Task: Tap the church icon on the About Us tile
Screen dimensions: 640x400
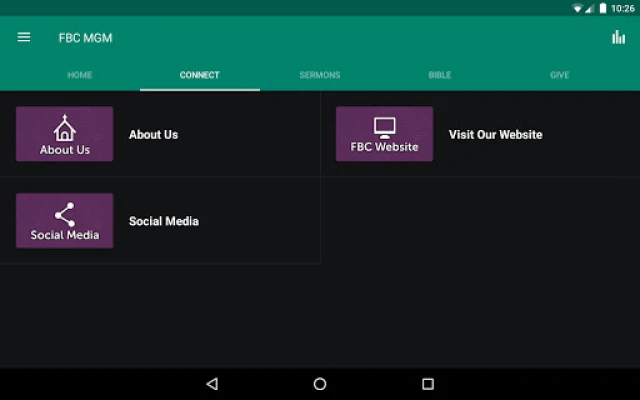Action: 64,127
